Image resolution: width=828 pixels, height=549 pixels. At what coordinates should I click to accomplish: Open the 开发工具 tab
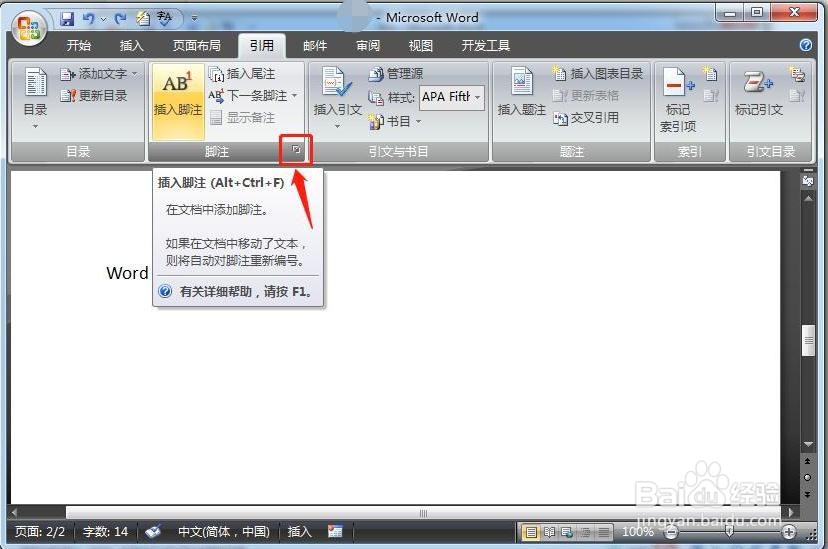point(486,46)
